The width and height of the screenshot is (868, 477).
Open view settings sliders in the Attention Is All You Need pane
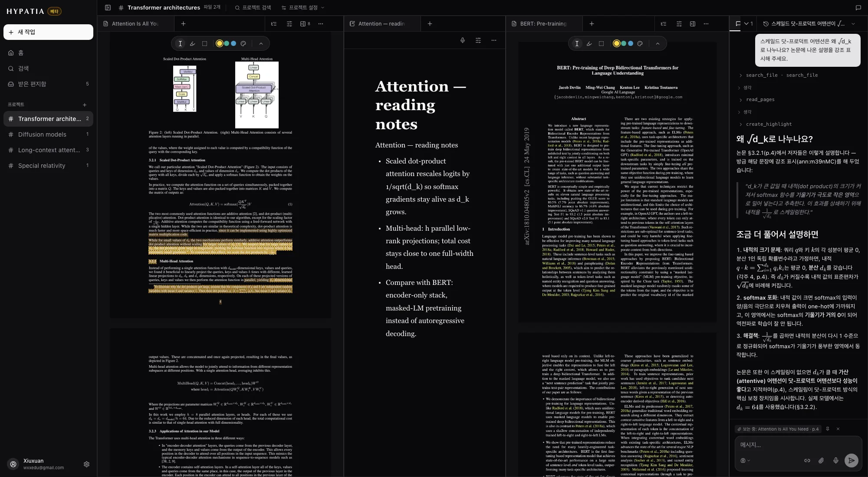[x=289, y=24]
